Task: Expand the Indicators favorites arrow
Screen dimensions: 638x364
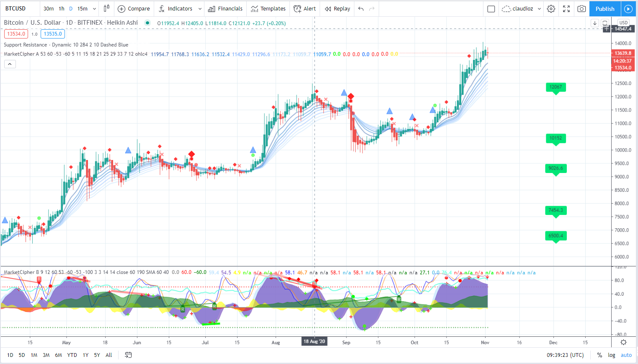Action: [x=200, y=8]
